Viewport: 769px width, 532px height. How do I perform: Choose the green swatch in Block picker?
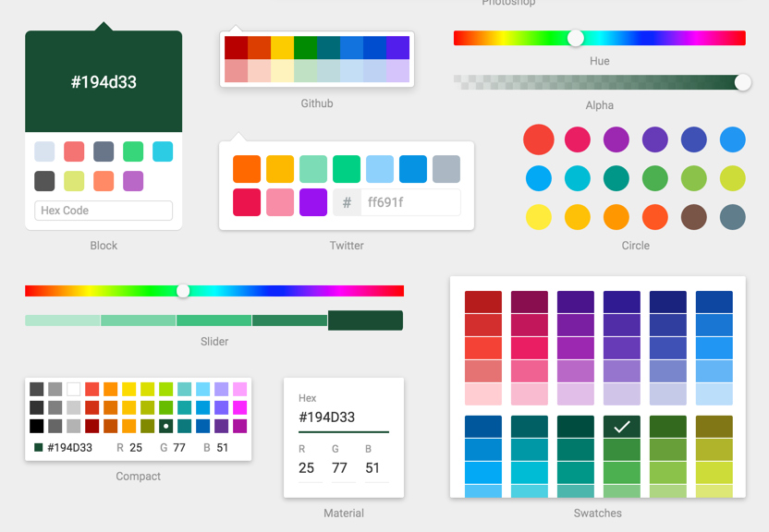pos(133,151)
